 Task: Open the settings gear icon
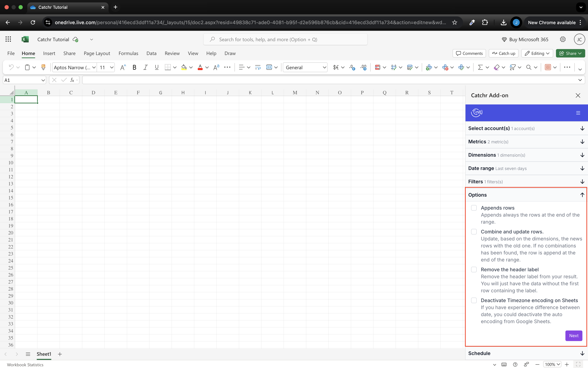(563, 39)
